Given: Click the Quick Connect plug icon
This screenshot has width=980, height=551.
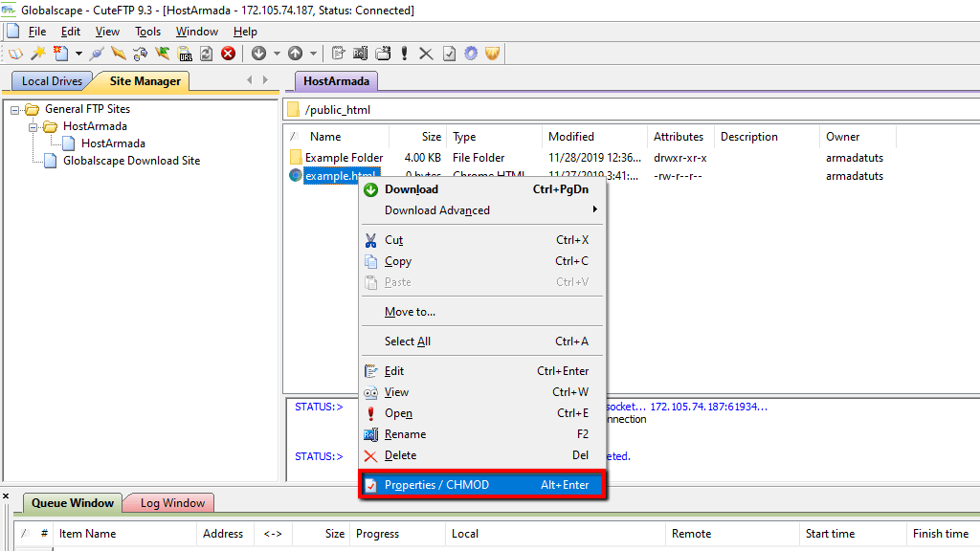Looking at the screenshot, I should click(97, 54).
